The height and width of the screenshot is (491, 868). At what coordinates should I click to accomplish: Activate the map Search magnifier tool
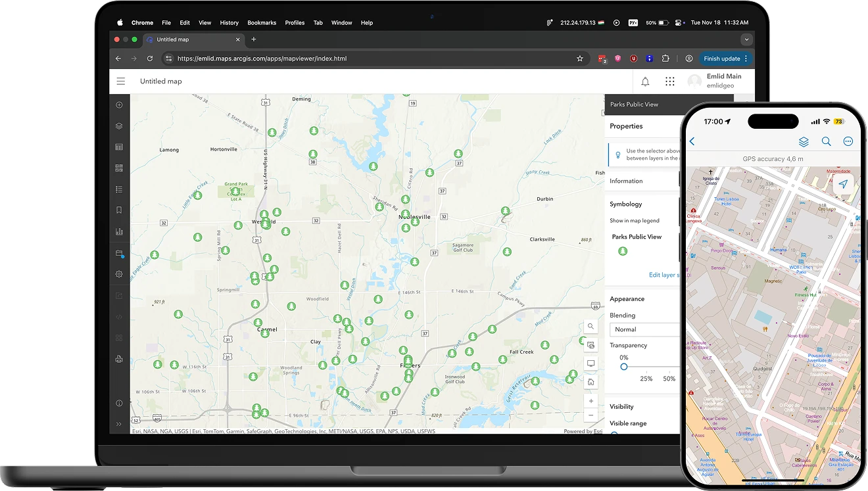click(591, 326)
